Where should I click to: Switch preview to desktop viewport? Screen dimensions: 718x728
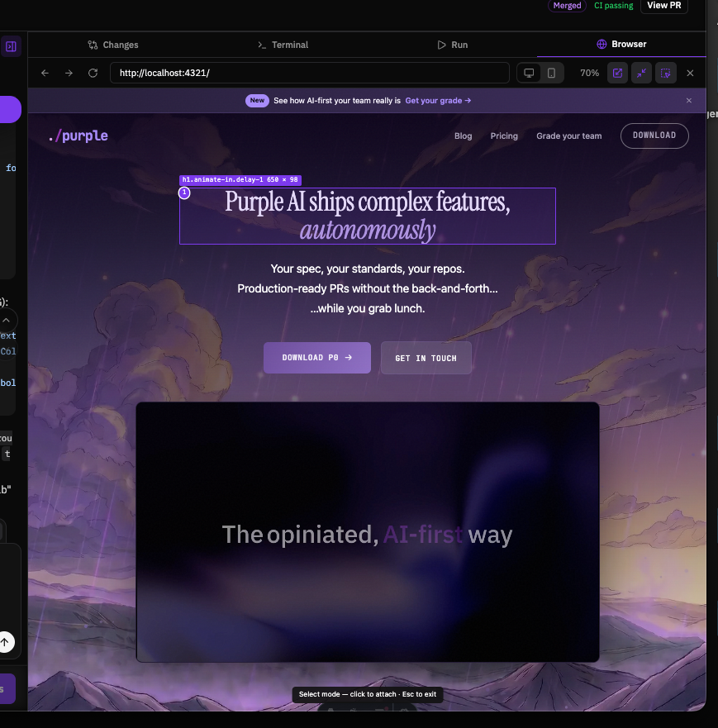pos(529,73)
